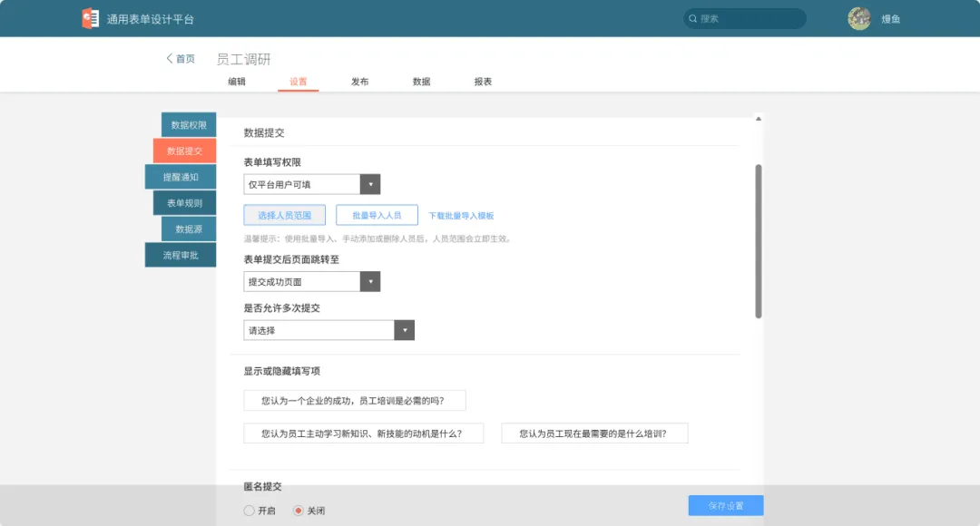Click the 通用表单设计平台 title text
The width and height of the screenshot is (980, 526).
[150, 19]
